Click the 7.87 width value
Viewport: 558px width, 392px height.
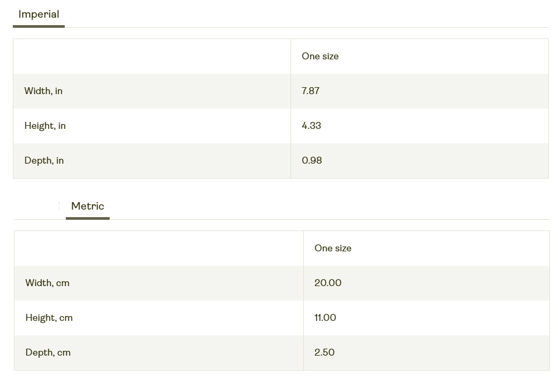(x=310, y=91)
